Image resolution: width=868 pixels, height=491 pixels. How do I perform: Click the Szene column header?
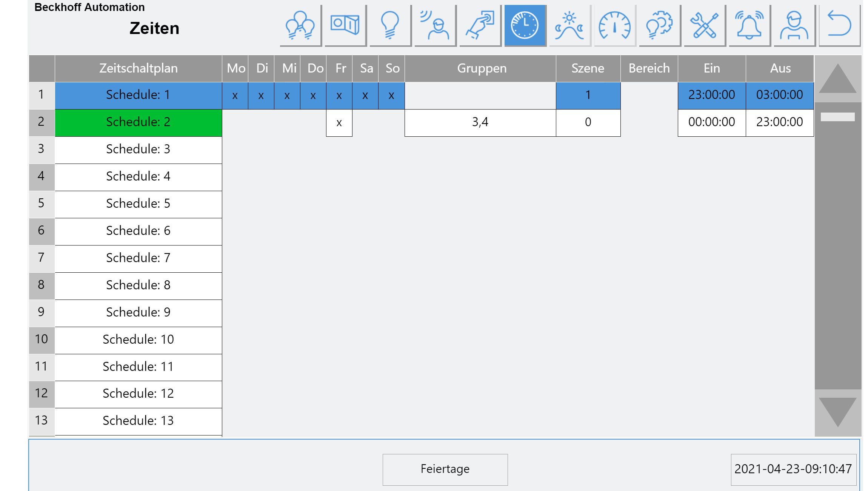coord(588,68)
